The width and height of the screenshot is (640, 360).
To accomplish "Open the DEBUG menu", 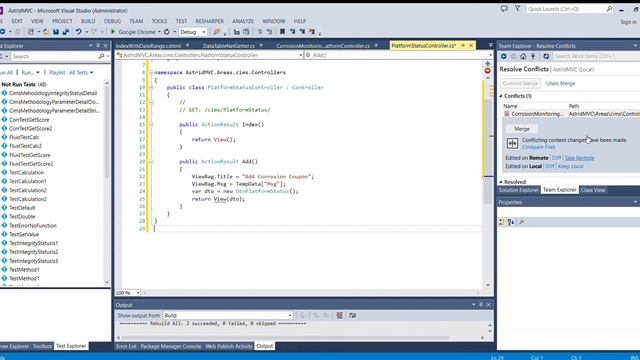I will (x=112, y=21).
